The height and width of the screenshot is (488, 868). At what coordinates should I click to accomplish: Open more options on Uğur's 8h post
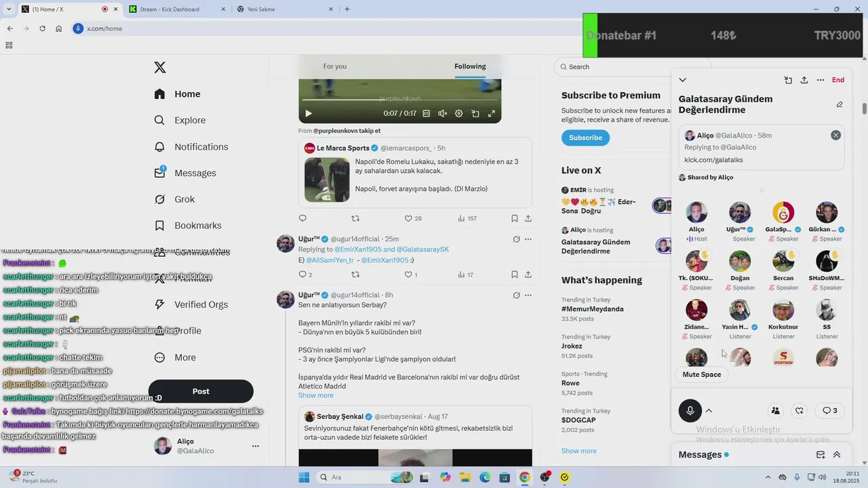(x=528, y=296)
